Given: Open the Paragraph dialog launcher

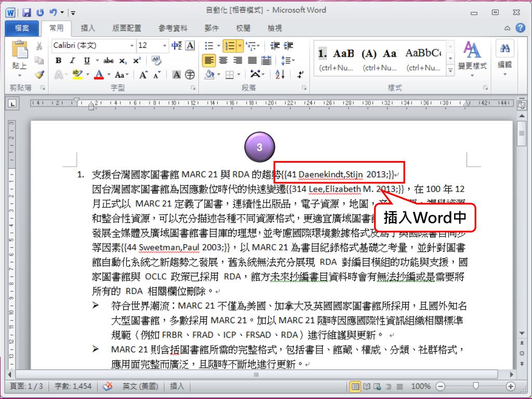Looking at the screenshot, I should (304, 88).
